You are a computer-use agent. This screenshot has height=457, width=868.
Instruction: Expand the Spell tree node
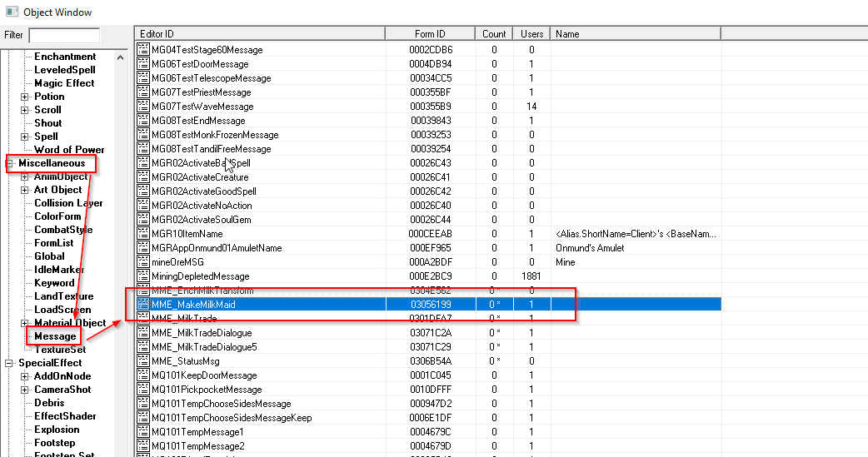(x=24, y=137)
